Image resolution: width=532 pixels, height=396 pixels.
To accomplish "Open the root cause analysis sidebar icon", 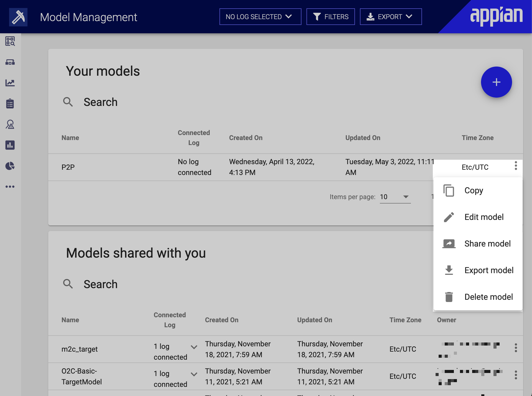I will click(10, 125).
